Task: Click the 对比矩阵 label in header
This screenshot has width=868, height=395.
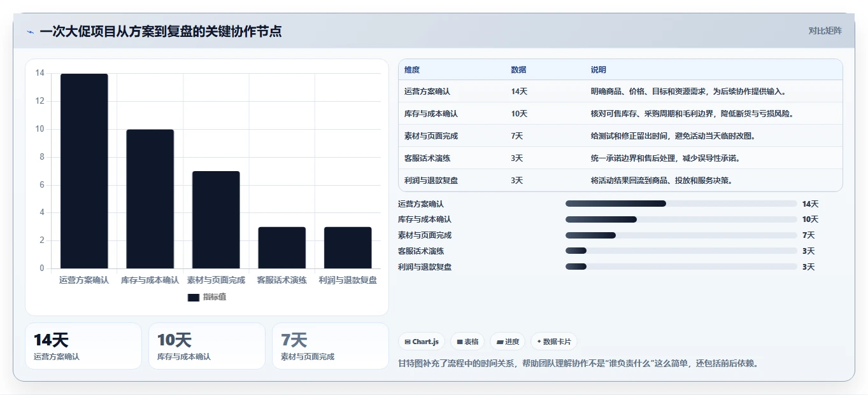Action: click(x=825, y=31)
